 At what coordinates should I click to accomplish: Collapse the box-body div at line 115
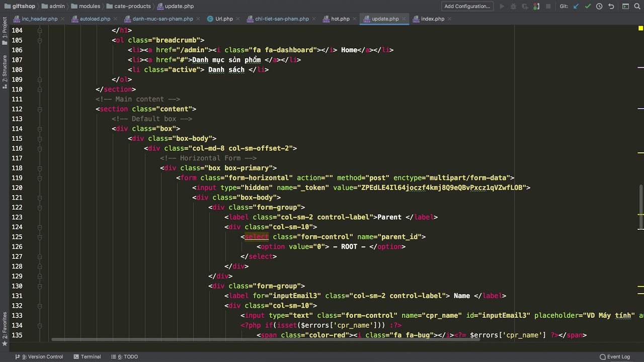(x=39, y=139)
